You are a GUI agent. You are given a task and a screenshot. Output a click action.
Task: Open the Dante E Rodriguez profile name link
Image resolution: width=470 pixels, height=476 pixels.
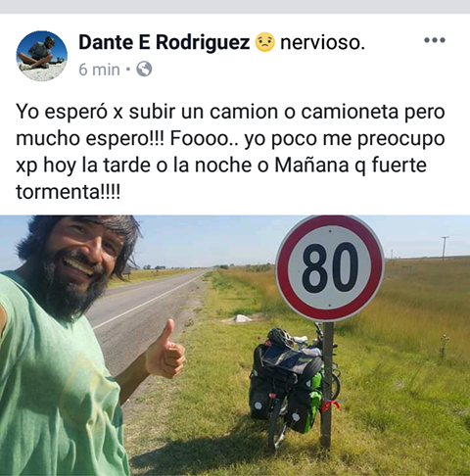pos(164,42)
